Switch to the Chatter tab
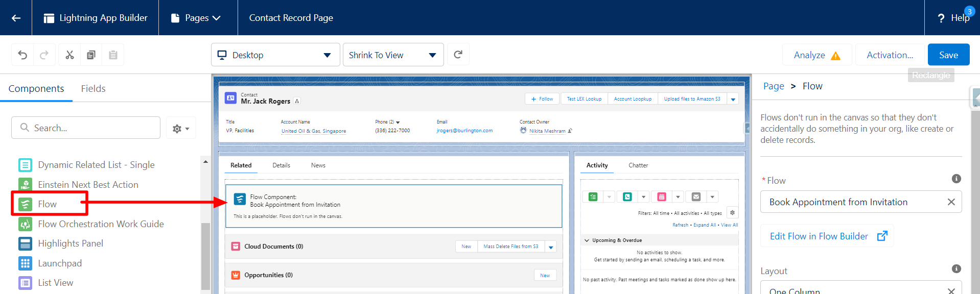The width and height of the screenshot is (980, 294). pyautogui.click(x=638, y=165)
